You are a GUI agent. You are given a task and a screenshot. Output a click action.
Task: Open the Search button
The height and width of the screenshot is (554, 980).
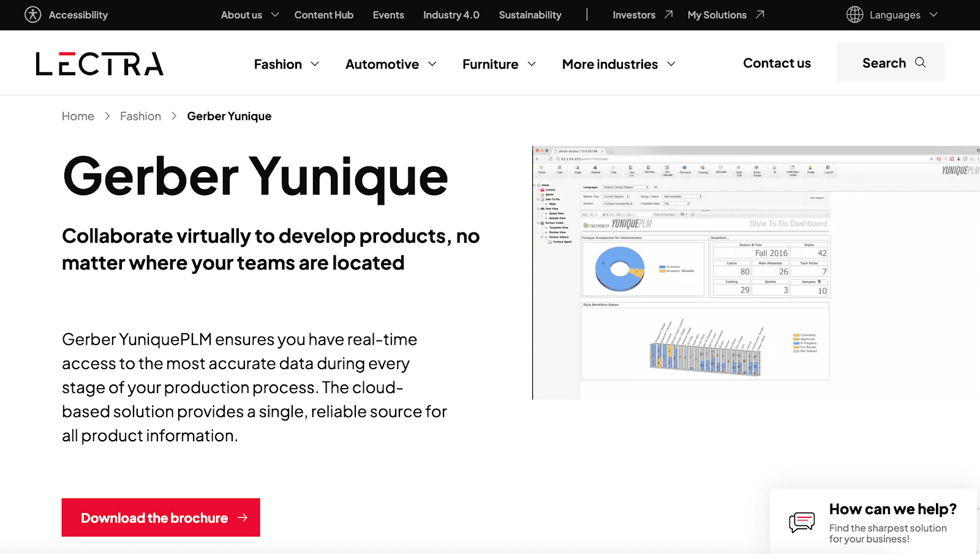coord(891,62)
